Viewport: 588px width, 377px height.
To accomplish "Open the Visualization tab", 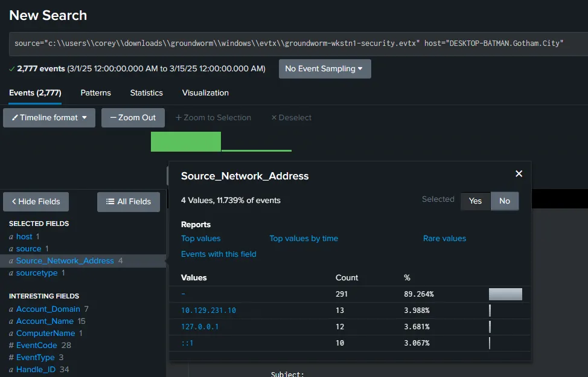I will click(205, 92).
